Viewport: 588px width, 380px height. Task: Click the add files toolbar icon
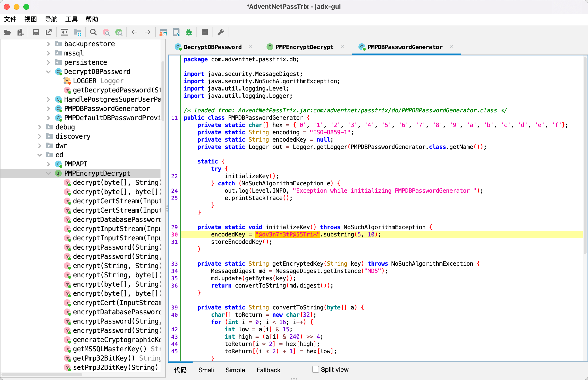[x=20, y=32]
